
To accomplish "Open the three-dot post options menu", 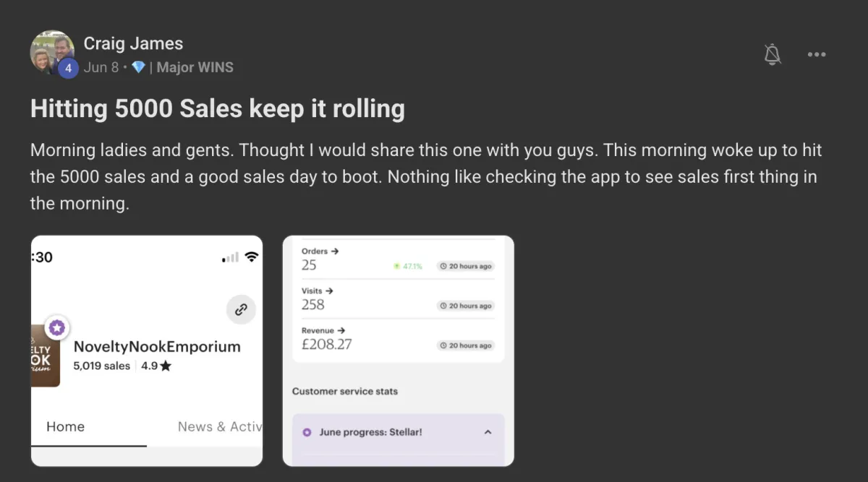I will point(817,54).
